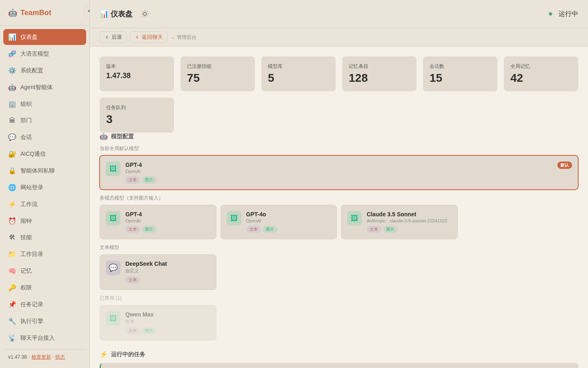Click the 已禁用 (1) section label
The height and width of the screenshot is (368, 588).
point(111,298)
